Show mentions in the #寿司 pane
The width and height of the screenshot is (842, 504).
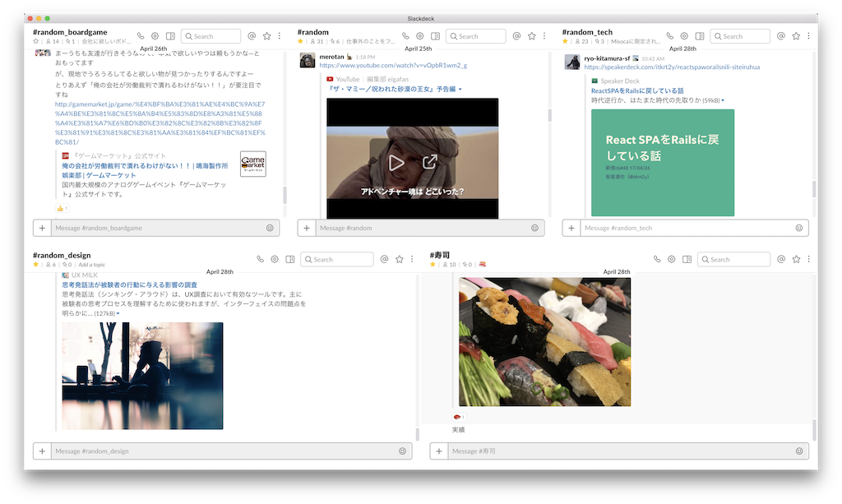pos(781,259)
